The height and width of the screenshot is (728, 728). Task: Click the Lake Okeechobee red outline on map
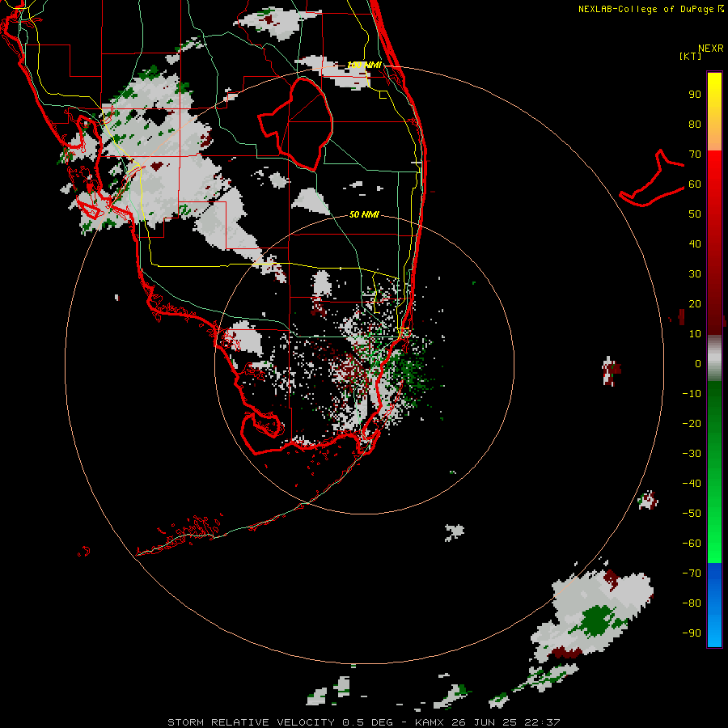[295, 124]
